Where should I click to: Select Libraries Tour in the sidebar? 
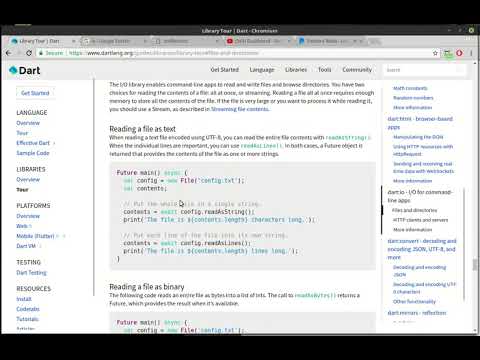tap(22, 190)
